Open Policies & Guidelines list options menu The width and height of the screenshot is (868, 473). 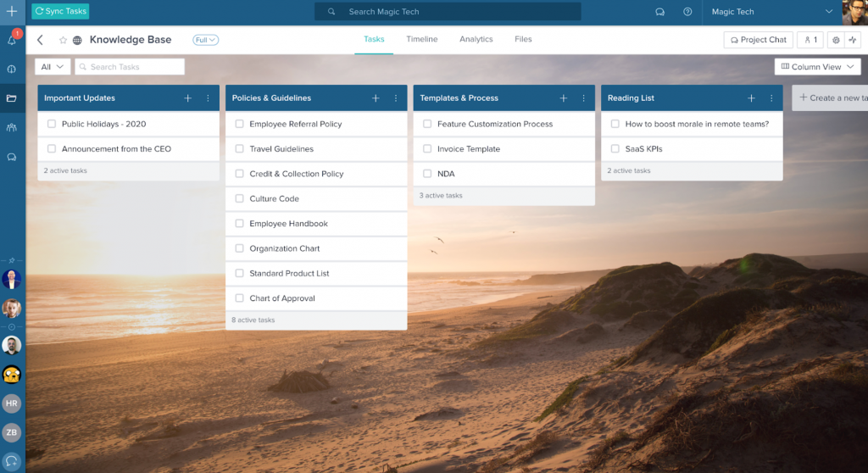(396, 98)
